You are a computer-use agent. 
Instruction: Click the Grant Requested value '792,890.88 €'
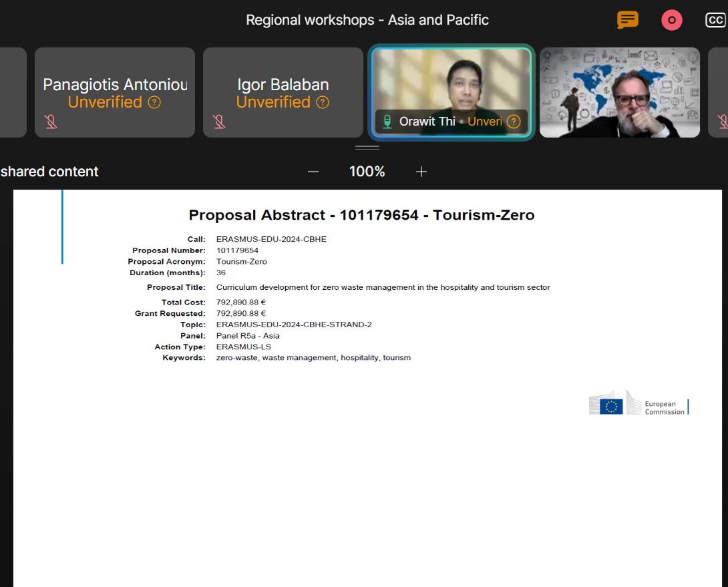[x=241, y=313]
